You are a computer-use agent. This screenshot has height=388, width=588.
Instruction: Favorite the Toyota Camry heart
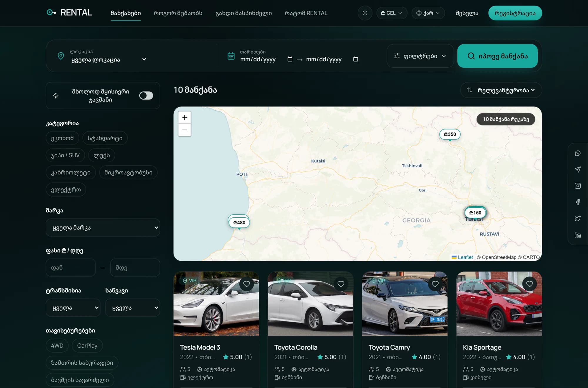pos(435,284)
